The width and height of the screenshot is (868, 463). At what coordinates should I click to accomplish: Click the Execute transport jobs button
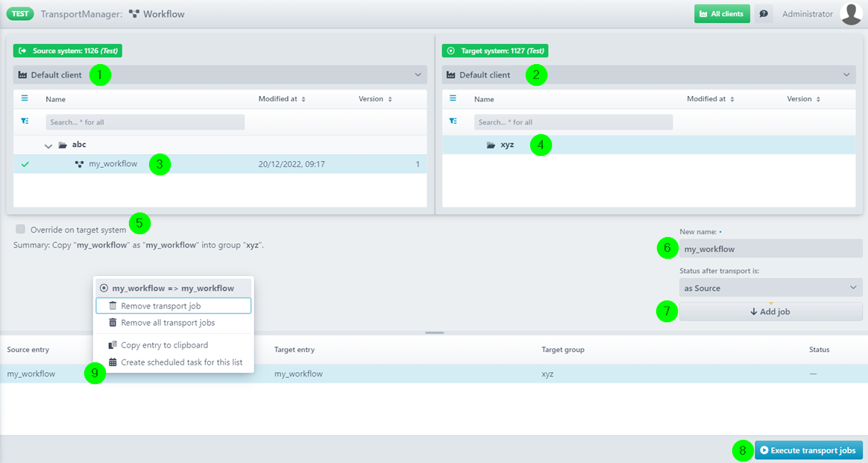click(x=808, y=450)
